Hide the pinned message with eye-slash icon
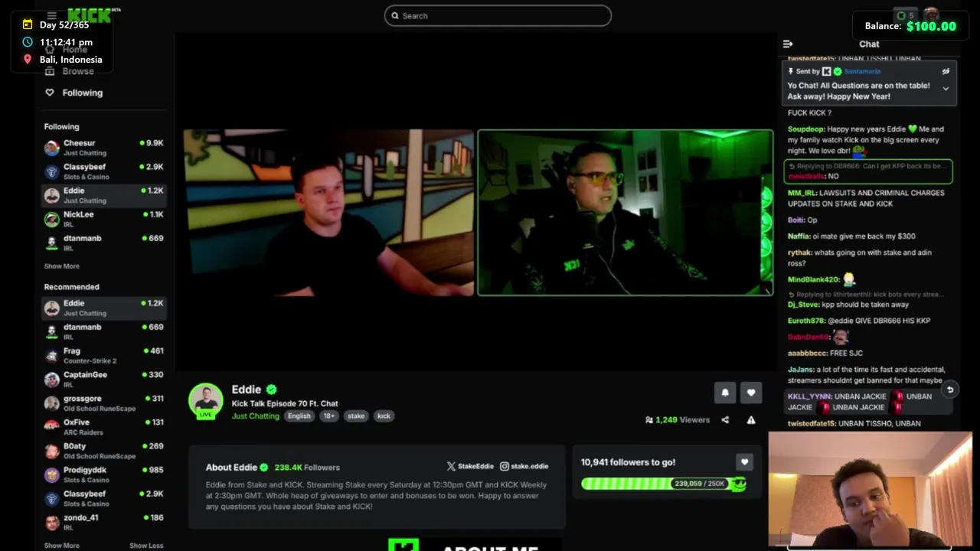Viewport: 980px width, 551px height. (946, 71)
